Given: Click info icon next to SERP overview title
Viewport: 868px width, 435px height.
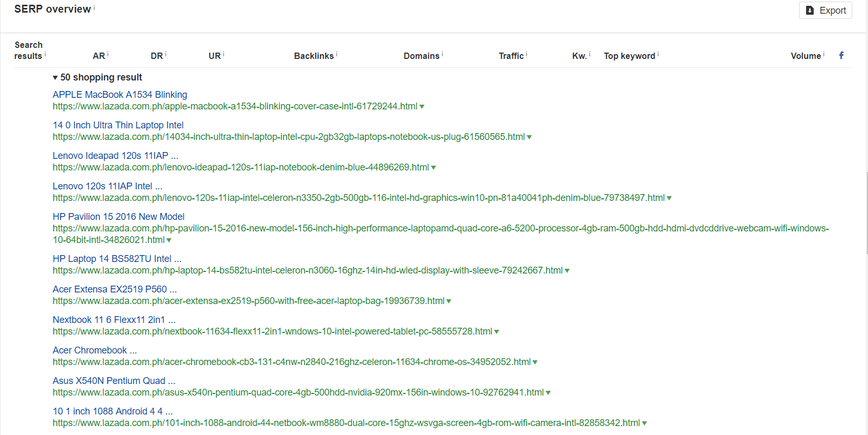Looking at the screenshot, I should [94, 7].
